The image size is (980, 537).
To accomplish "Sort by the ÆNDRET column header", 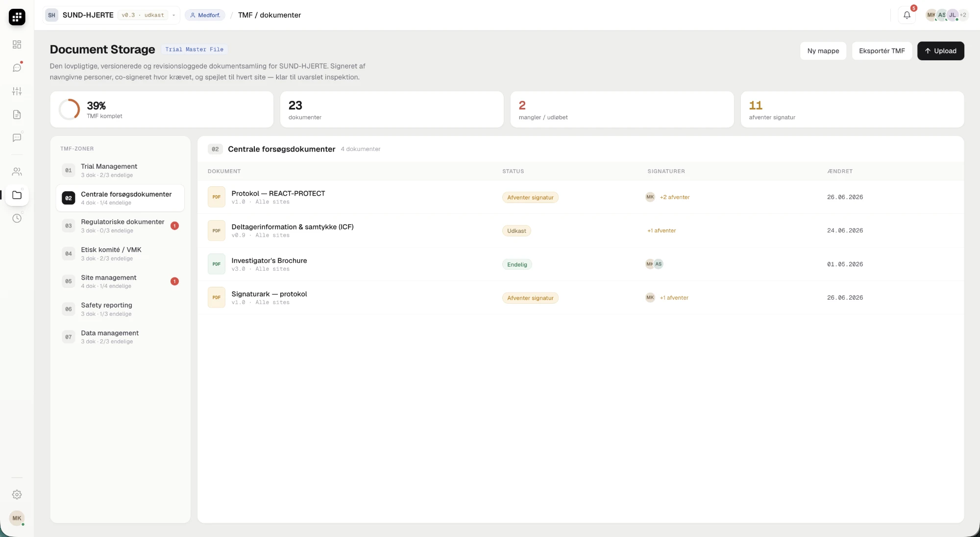I will coord(840,171).
